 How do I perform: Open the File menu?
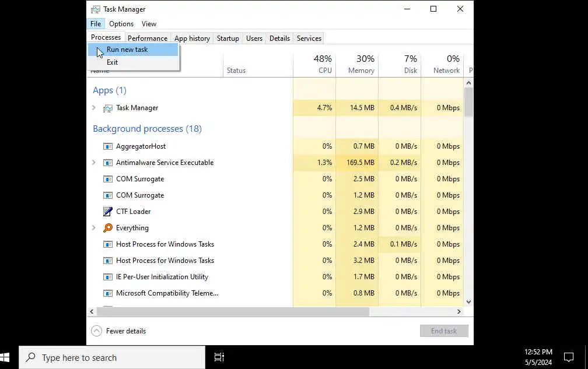96,23
